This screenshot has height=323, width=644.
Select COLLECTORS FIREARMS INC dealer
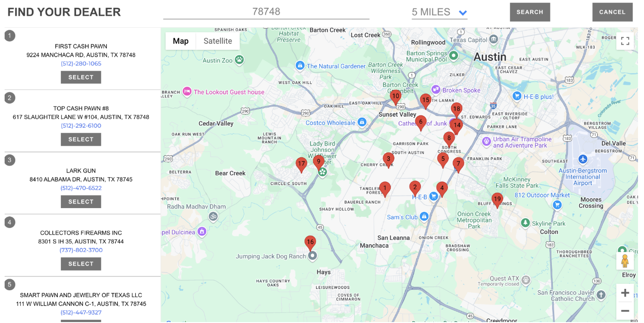[x=81, y=263]
